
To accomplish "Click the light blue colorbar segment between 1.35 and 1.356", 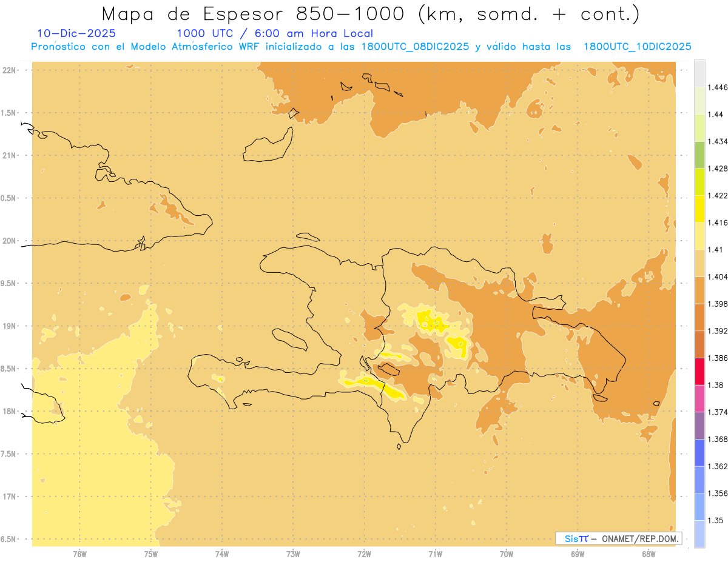I will pyautogui.click(x=699, y=507).
